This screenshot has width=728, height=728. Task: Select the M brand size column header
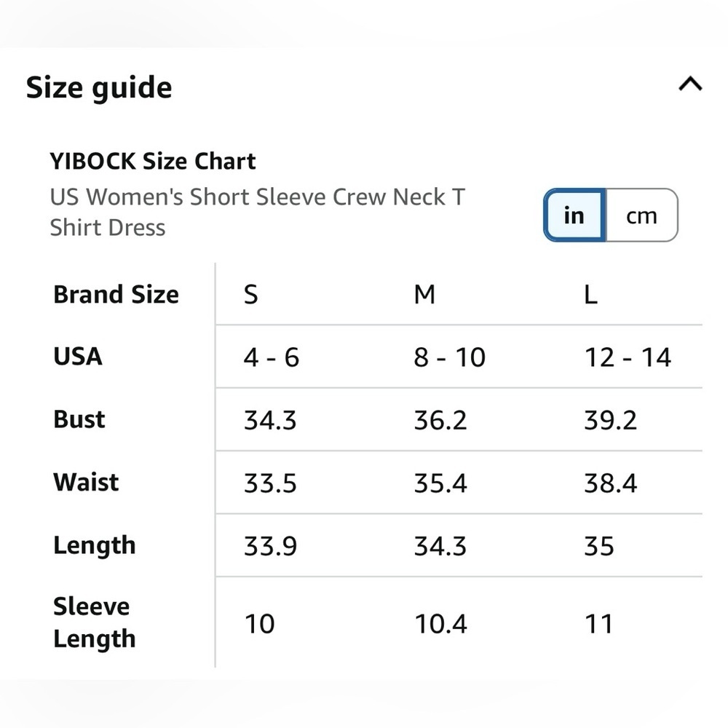point(425,294)
